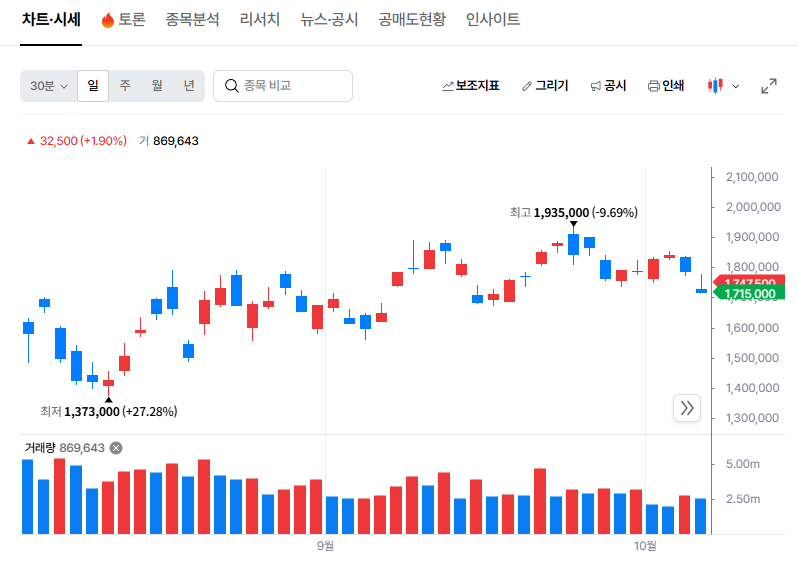Open the 보조지표 indicators menu
The height and width of the screenshot is (565, 798).
[x=471, y=86]
